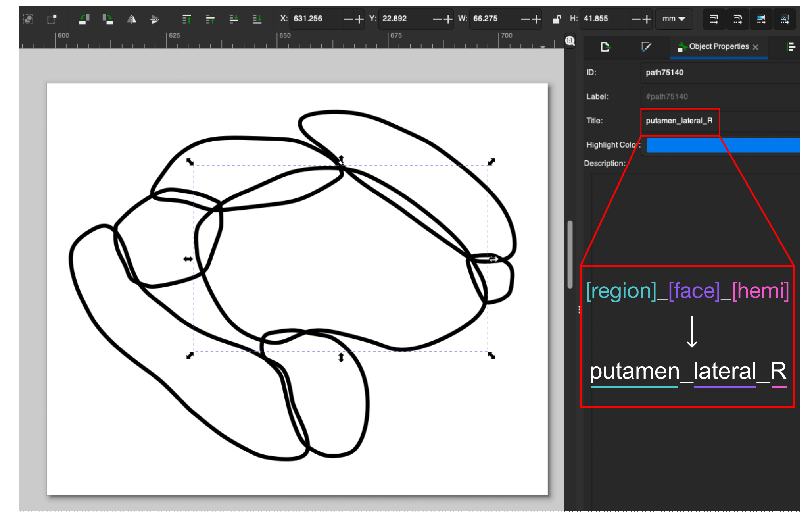Open the Fill and Stroke panel icon
Screen dimensions: 812x516
645,47
